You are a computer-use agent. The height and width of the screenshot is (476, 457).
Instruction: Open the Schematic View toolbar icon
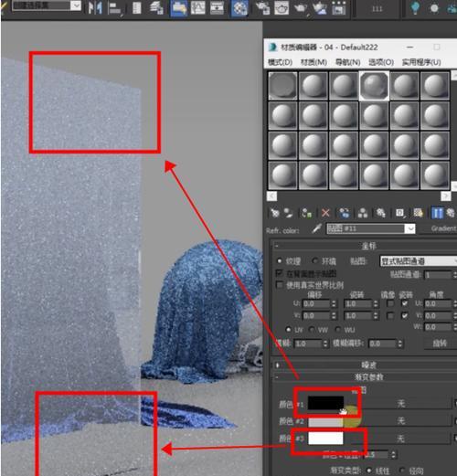218,8
